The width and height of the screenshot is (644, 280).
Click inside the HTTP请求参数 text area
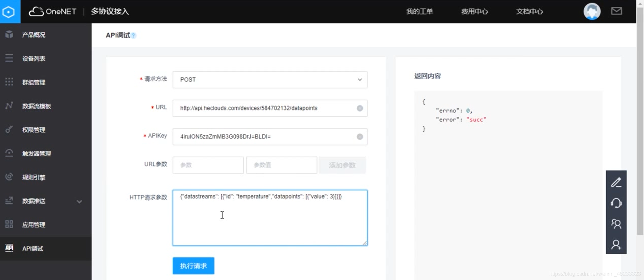270,218
